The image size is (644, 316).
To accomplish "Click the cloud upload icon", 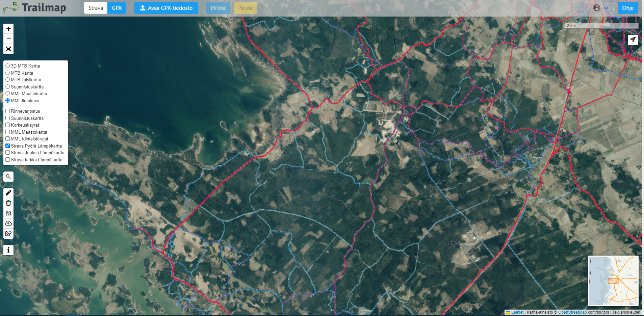I will [x=8, y=223].
